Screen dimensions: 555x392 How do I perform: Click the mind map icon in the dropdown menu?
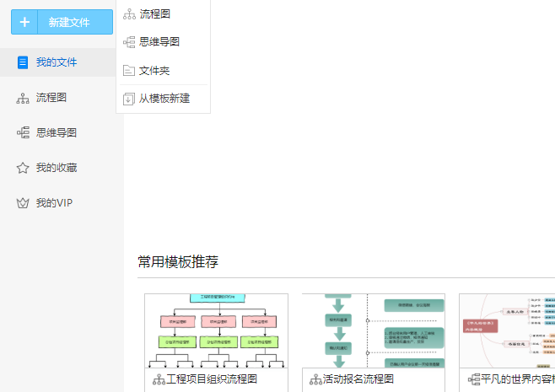tap(129, 42)
